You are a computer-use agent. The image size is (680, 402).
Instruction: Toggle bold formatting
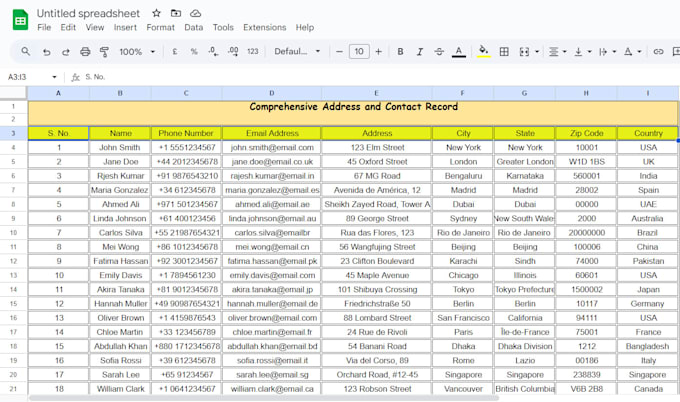tap(400, 52)
